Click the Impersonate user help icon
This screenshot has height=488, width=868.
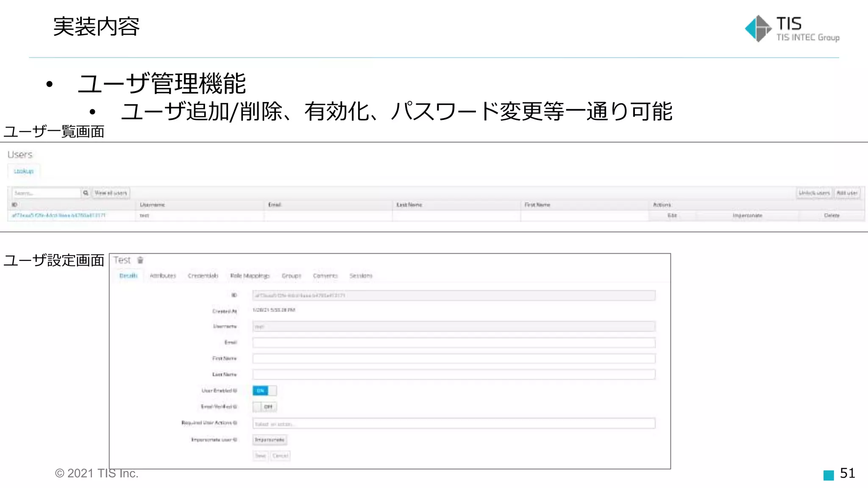235,440
